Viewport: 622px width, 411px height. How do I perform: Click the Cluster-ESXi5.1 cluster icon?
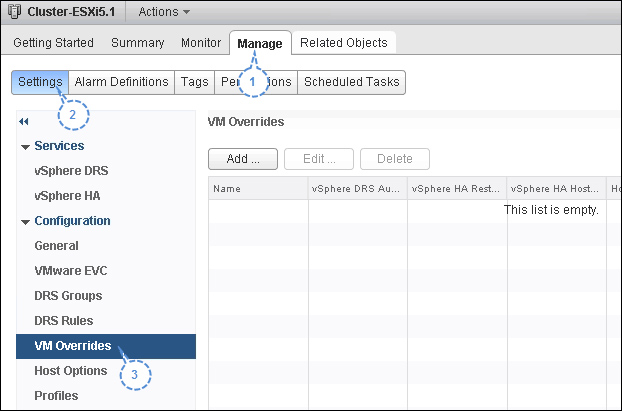[x=14, y=12]
